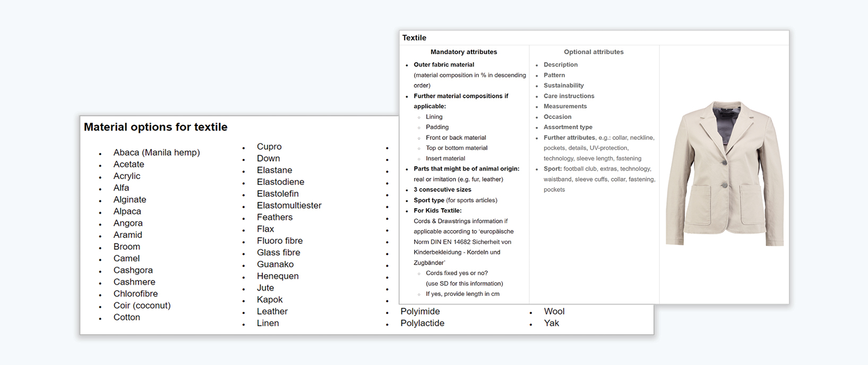Screen dimensions: 868x365
Task: Click 'Sustainability' optional attribute
Action: click(563, 86)
